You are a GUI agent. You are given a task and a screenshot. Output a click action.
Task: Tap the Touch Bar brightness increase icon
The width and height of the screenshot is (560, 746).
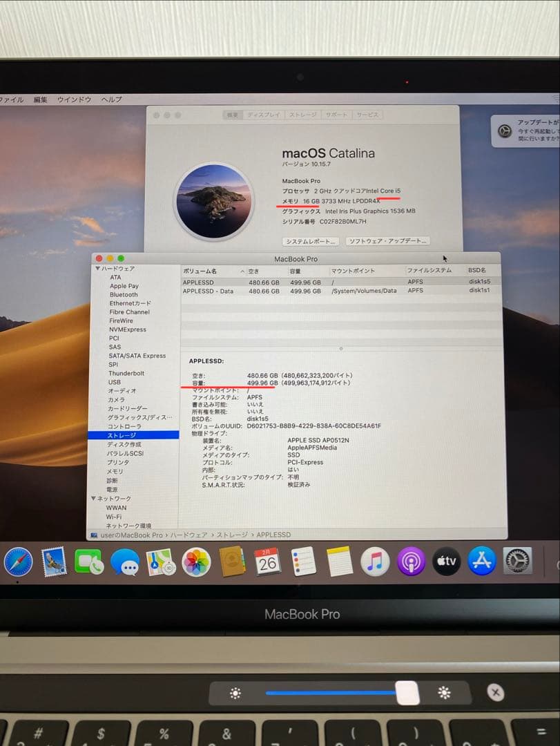(x=445, y=693)
